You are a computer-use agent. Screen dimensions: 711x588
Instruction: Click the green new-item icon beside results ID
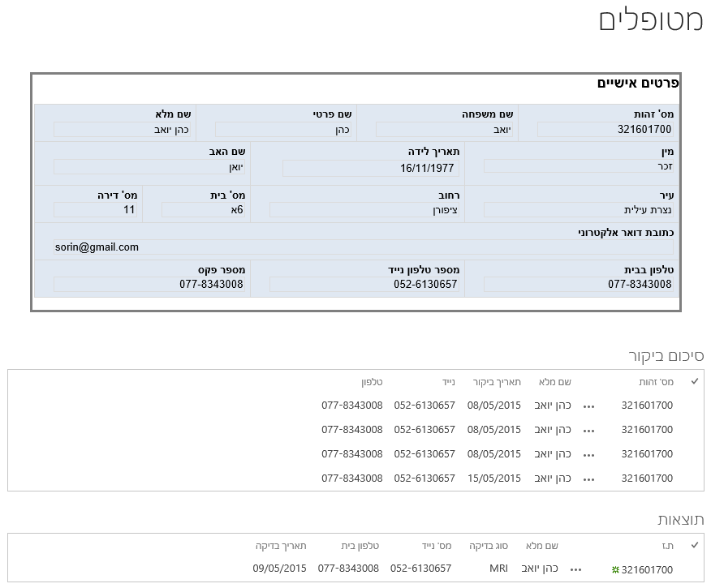click(615, 570)
